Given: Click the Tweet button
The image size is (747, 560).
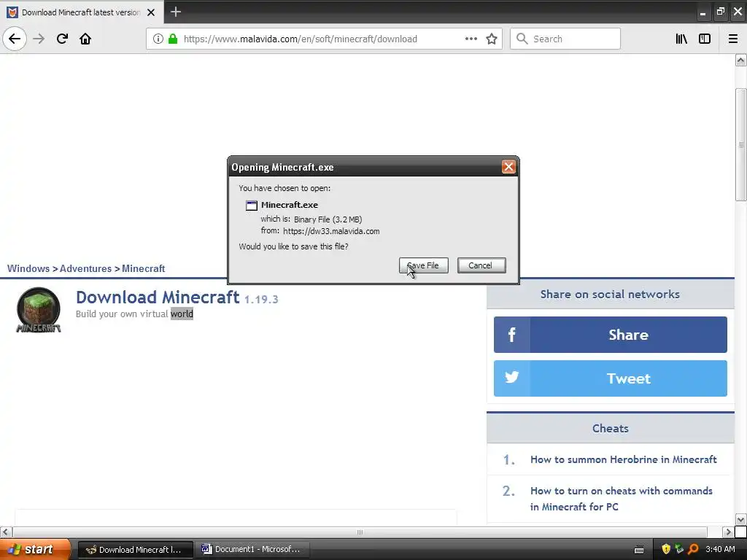Looking at the screenshot, I should point(611,378).
